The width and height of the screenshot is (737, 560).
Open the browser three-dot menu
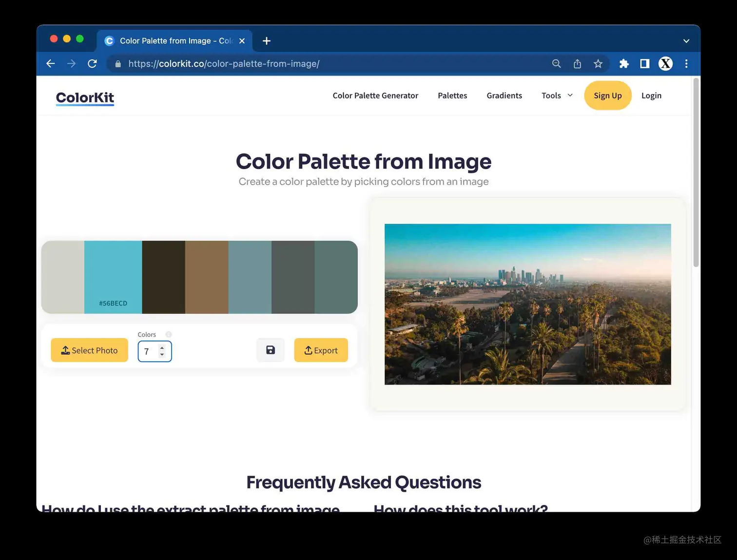[x=686, y=63]
